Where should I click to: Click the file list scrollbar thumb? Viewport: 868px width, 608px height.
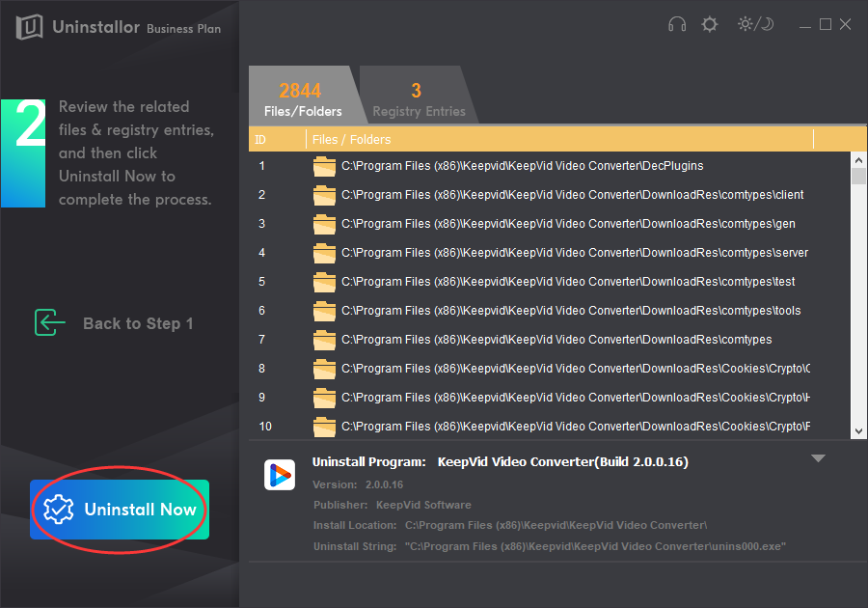click(x=858, y=176)
